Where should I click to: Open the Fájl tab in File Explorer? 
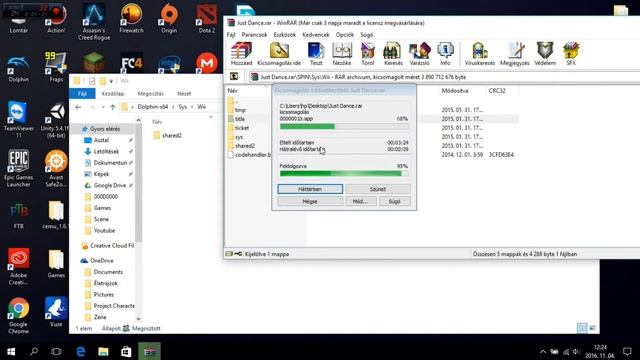pyautogui.click(x=82, y=93)
